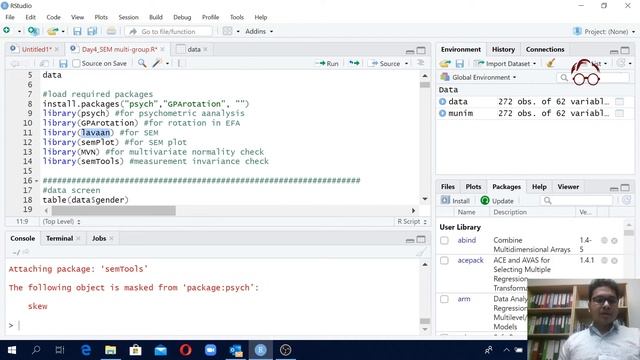The image size is (640, 360).
Task: Click the Source button
Action: coord(385,64)
